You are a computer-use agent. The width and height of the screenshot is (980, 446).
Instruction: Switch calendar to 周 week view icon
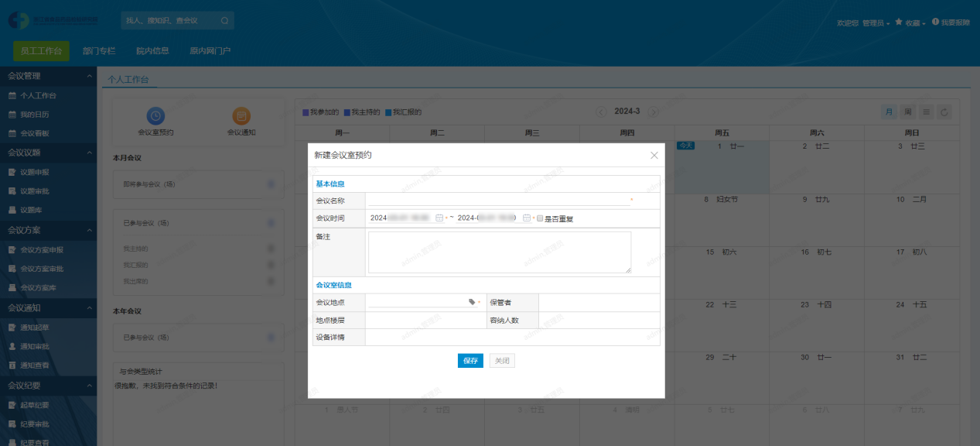tap(907, 111)
